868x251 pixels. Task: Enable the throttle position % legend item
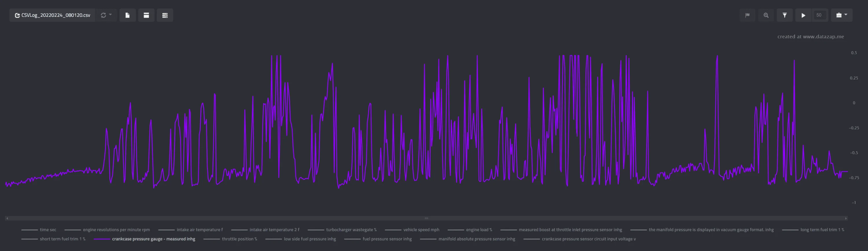(239, 239)
